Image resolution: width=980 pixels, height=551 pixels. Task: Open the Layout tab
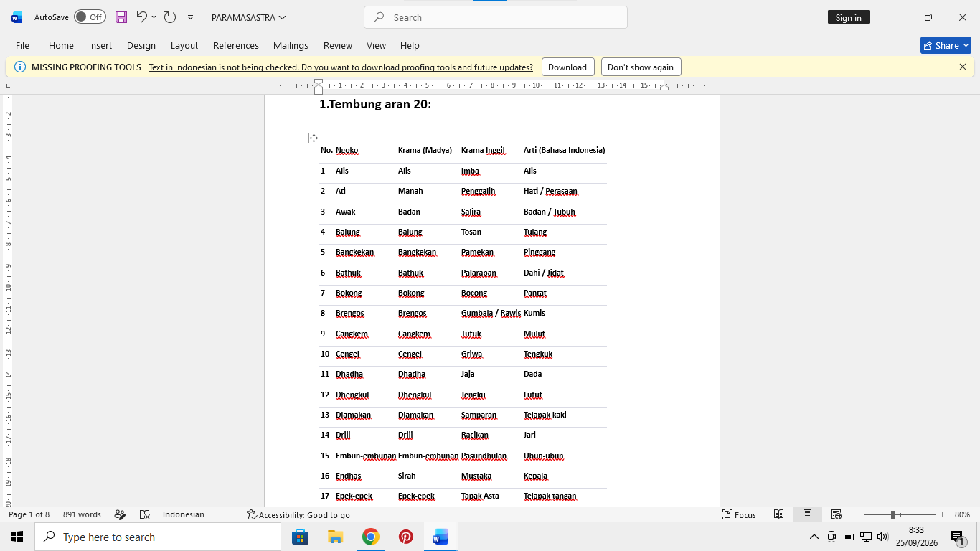(184, 45)
